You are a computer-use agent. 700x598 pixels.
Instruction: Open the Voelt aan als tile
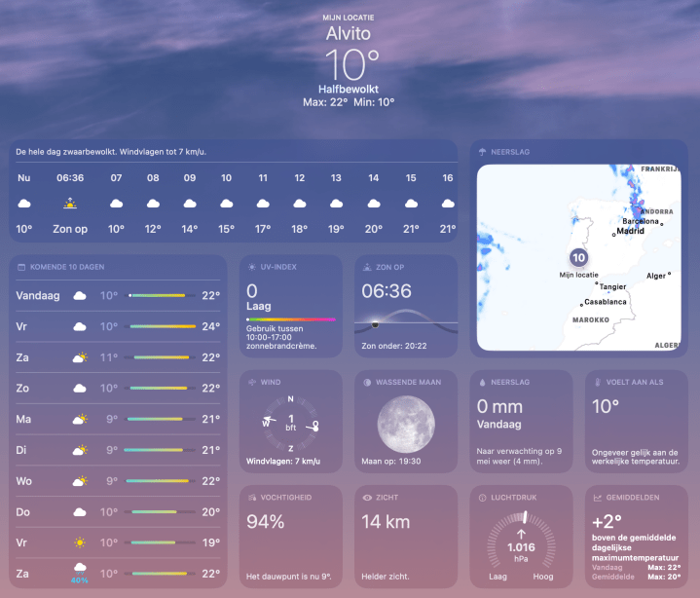(x=635, y=422)
